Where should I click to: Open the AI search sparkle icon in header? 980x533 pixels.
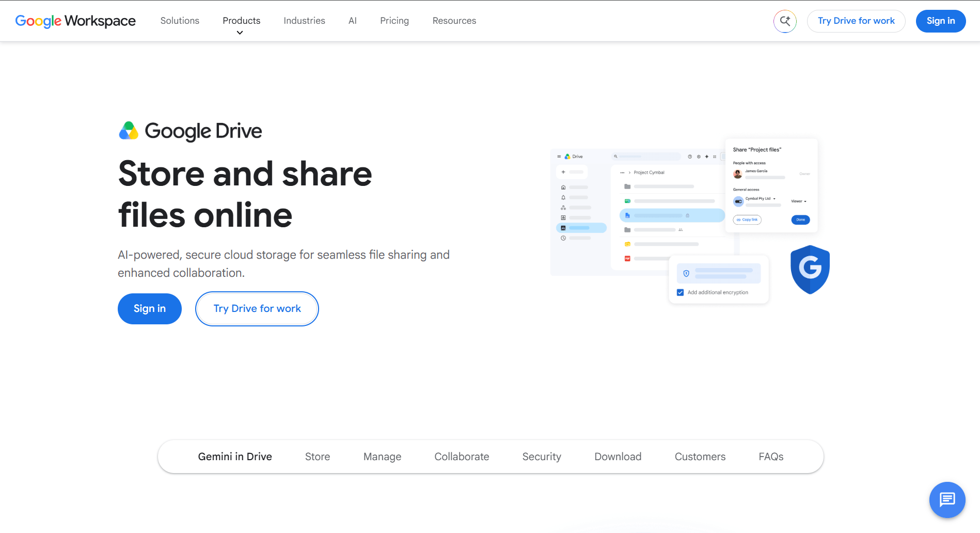pos(785,21)
